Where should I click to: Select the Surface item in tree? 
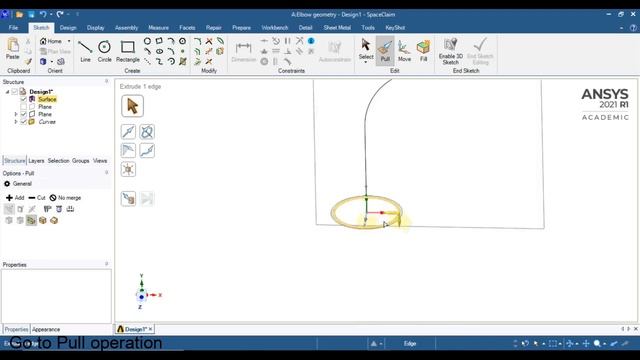47,99
